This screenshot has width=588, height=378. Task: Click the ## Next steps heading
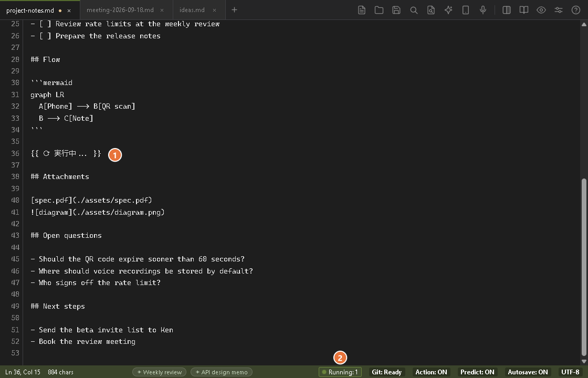(58, 306)
